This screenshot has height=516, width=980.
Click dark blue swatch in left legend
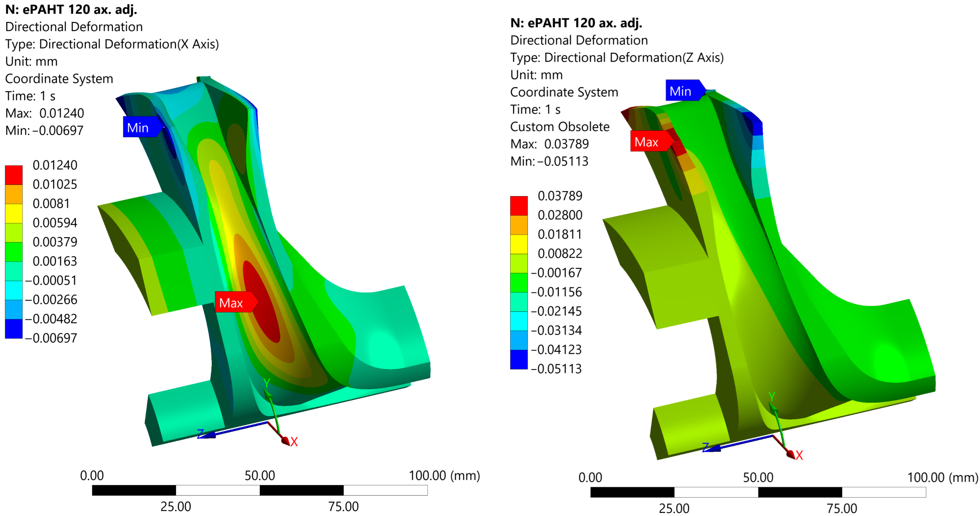click(x=14, y=328)
